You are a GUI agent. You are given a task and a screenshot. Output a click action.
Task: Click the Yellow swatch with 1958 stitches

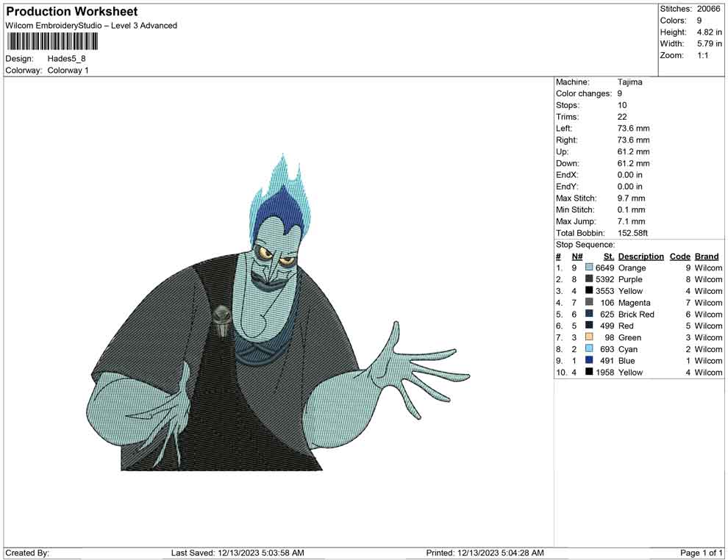[589, 372]
